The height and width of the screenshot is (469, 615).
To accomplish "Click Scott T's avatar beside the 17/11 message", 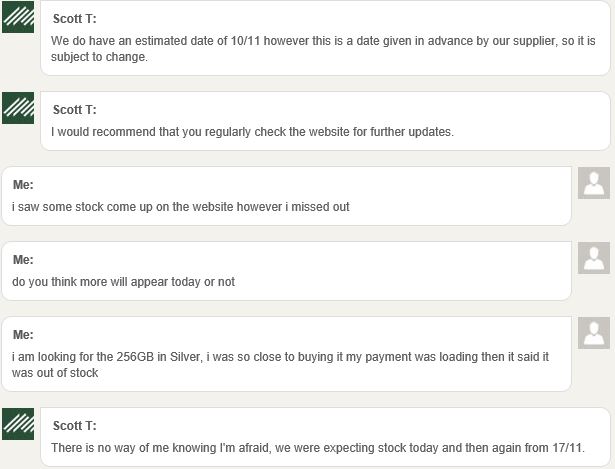I will 18,424.
